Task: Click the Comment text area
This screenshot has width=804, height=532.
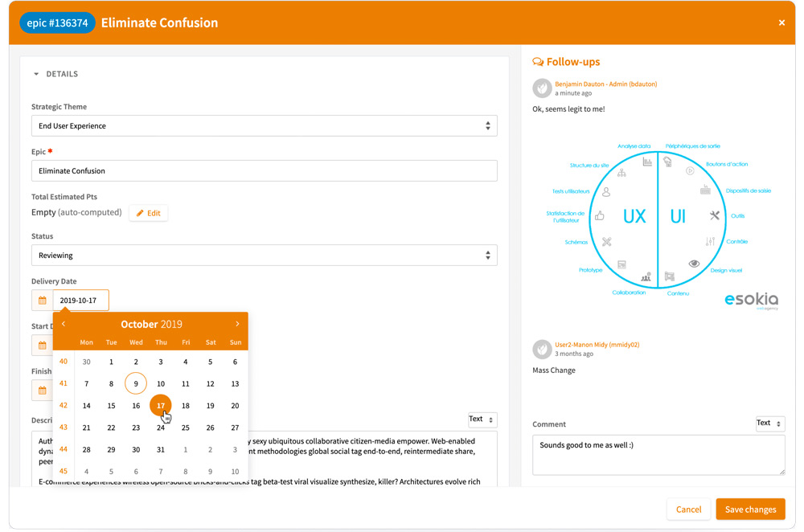Action: pyautogui.click(x=658, y=455)
